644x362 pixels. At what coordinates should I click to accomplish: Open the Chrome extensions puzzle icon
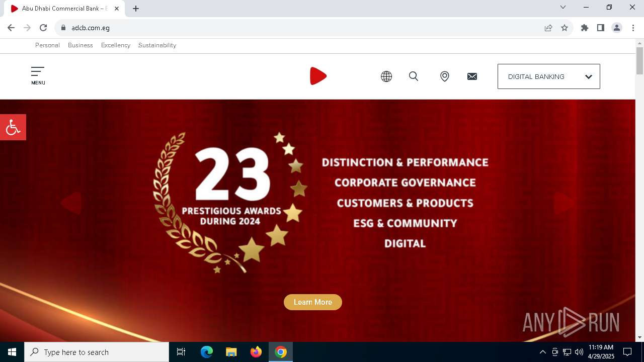click(585, 28)
